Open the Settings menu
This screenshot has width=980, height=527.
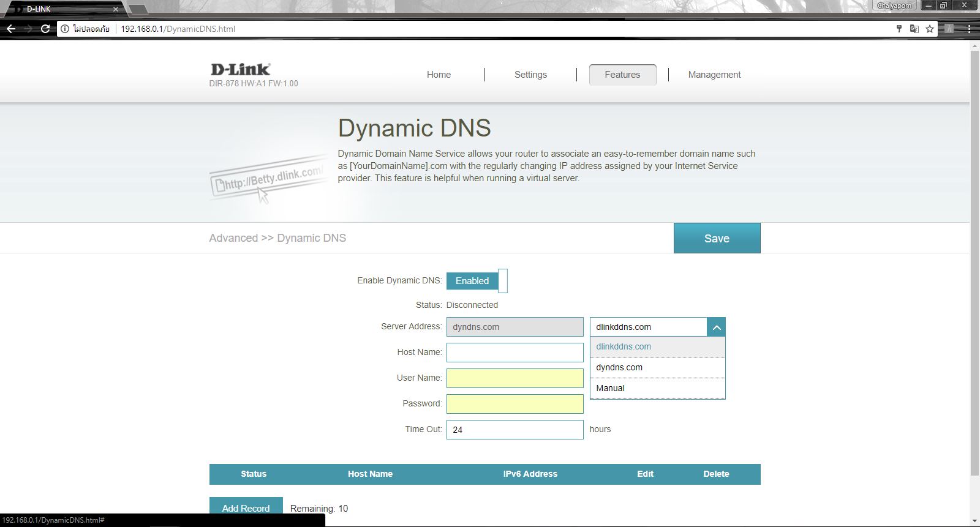pyautogui.click(x=530, y=75)
